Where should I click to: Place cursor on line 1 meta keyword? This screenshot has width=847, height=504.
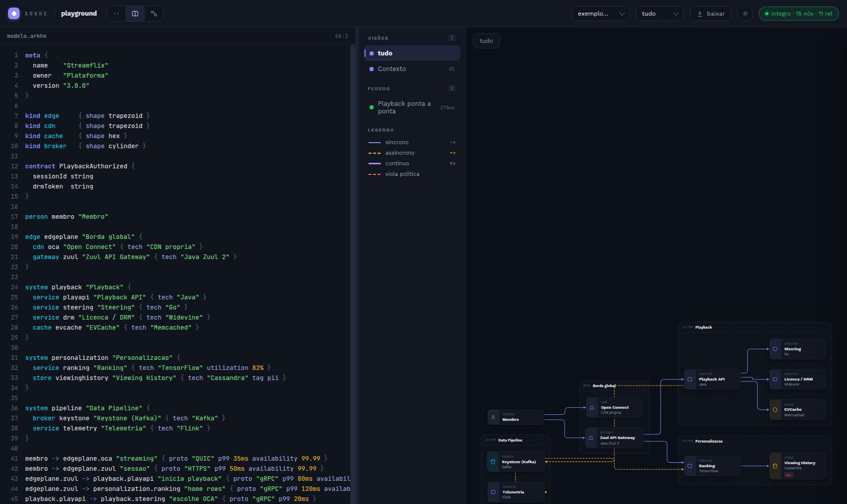33,55
